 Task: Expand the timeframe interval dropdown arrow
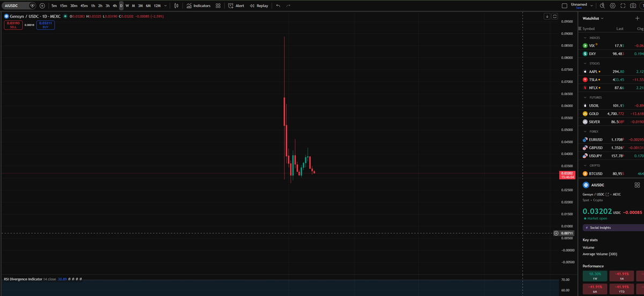click(165, 5)
